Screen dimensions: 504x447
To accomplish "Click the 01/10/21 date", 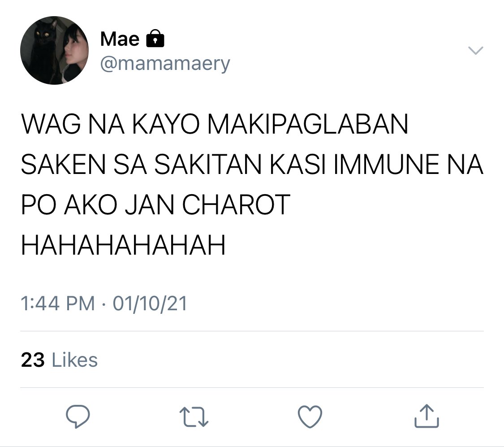I will (150, 304).
